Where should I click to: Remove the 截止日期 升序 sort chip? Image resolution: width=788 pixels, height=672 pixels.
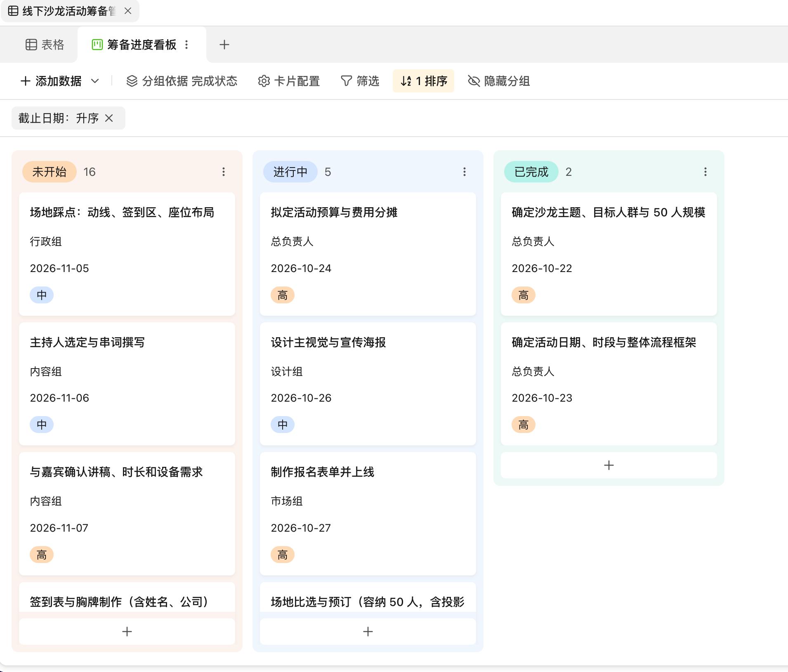pyautogui.click(x=109, y=118)
